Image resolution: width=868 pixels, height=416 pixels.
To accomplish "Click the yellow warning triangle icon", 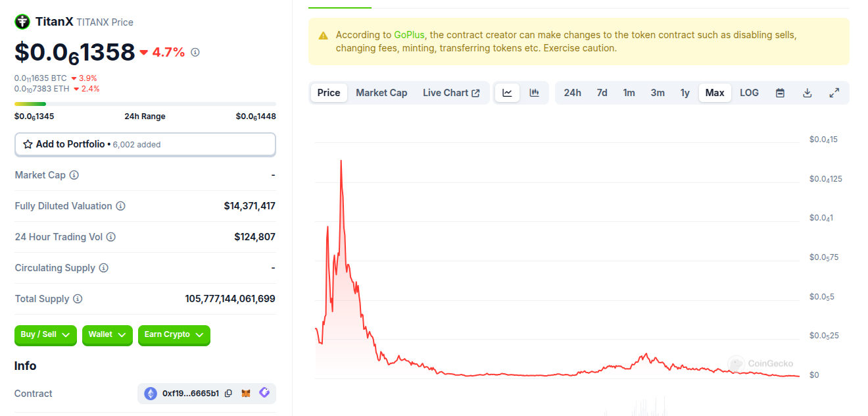I will (x=323, y=36).
